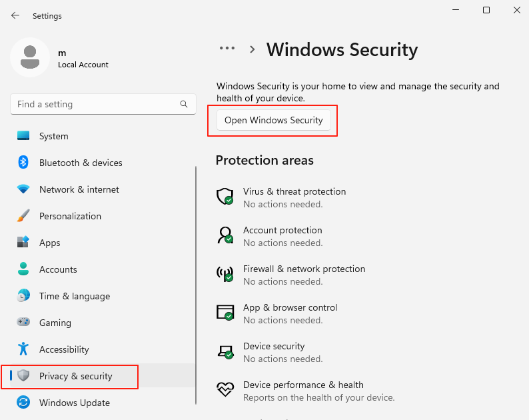Click the Firewall & network protection icon
The height and width of the screenshot is (420, 529).
tap(225, 273)
